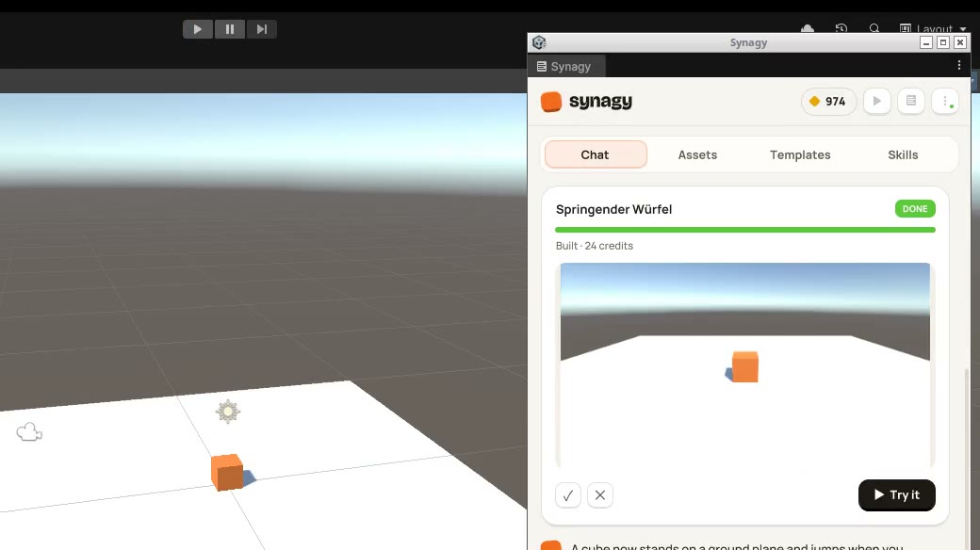Select the sun light gizmo in scene
The width and height of the screenshot is (980, 550).
point(228,412)
